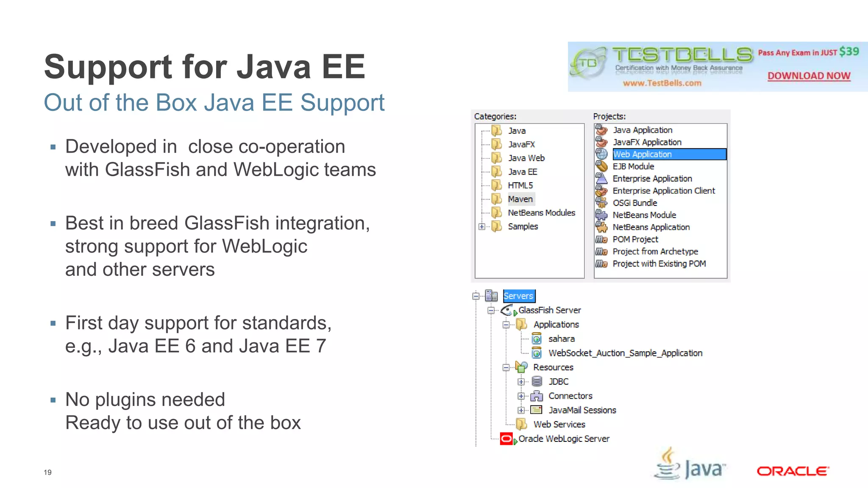Click the Java logo at bottom
Screen dimensions: 868x488
[690, 464]
